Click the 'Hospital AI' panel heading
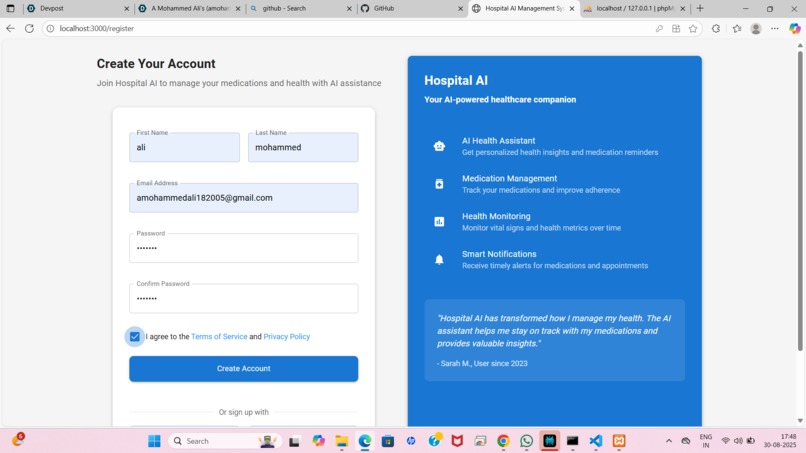 [x=456, y=81]
